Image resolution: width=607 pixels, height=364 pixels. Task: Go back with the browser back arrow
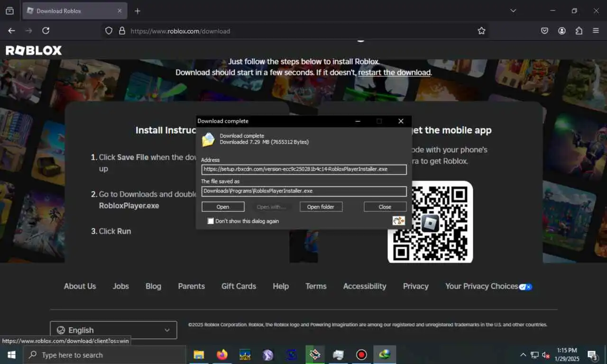12,31
